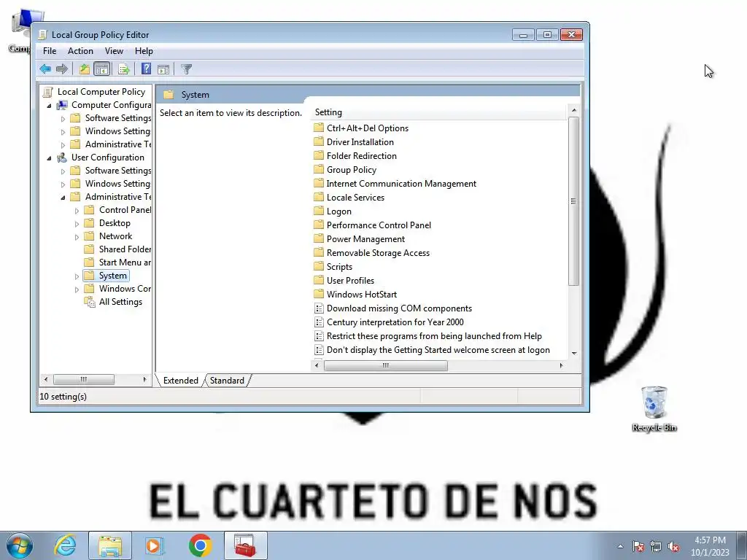Select Don't display Getting Started welcome setting
The width and height of the screenshot is (747, 560).
pyautogui.click(x=438, y=350)
